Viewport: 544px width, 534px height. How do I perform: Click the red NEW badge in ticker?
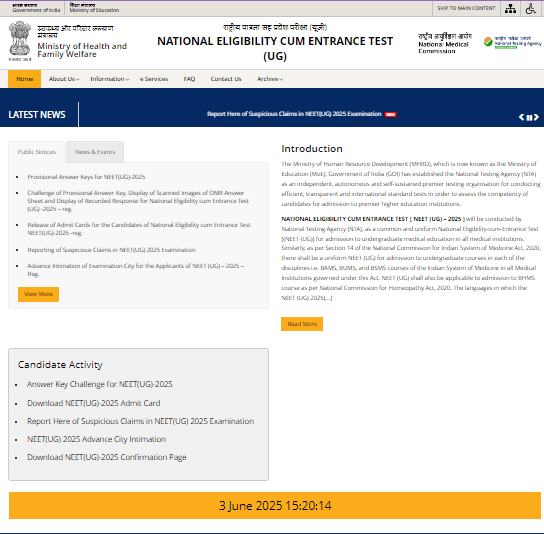point(390,115)
